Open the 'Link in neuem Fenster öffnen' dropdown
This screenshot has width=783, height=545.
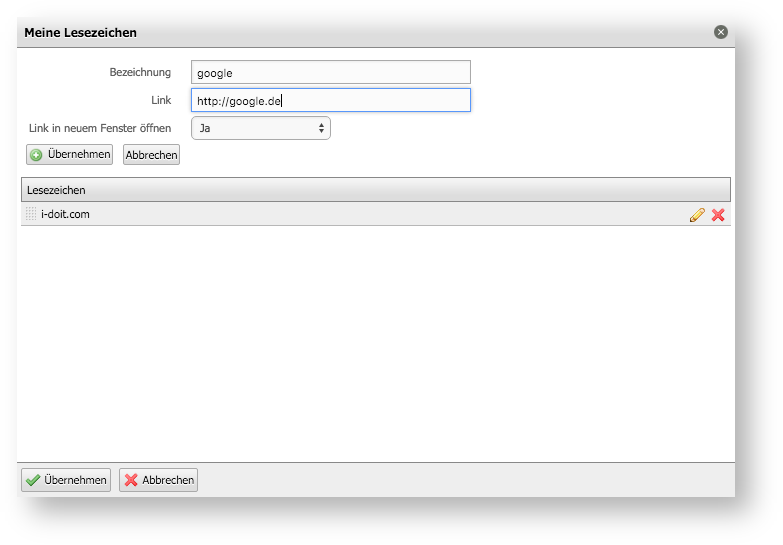(261, 128)
